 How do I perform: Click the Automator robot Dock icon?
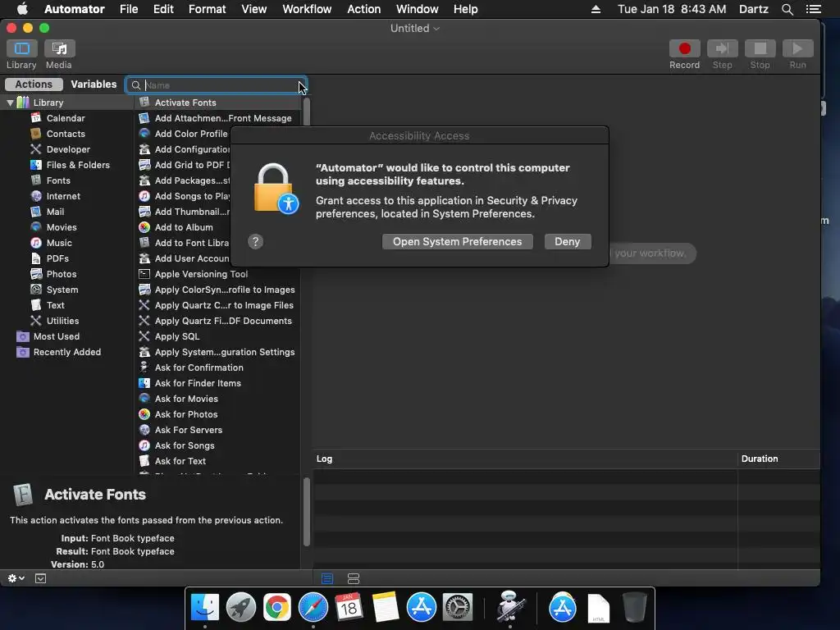pyautogui.click(x=509, y=606)
